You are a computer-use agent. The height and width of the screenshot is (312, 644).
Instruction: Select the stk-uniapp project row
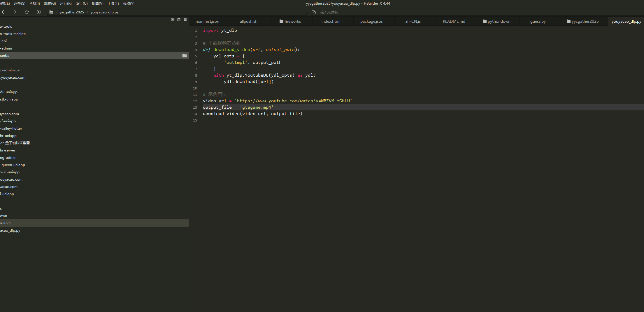pos(94,99)
